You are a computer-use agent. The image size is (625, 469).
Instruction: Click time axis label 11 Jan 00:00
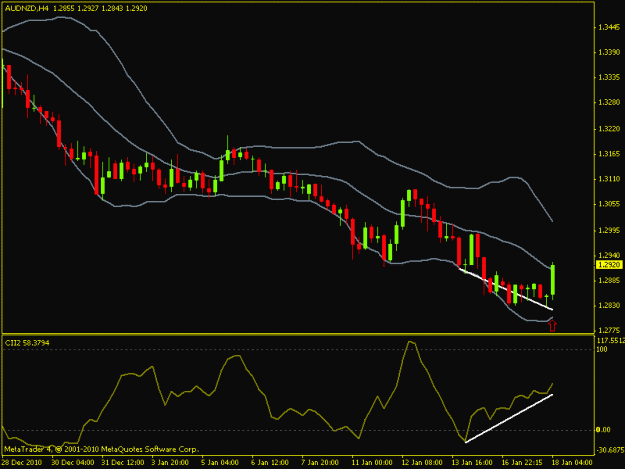click(x=372, y=463)
